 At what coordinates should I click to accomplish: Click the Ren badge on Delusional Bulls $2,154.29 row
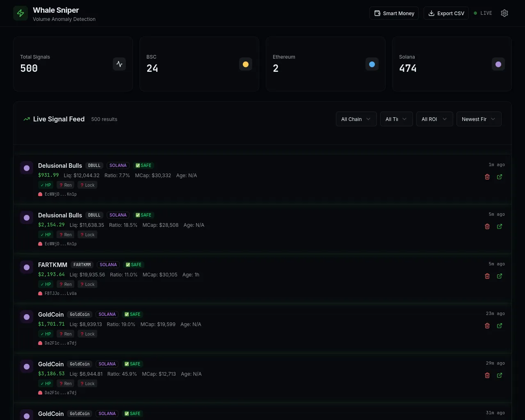pyautogui.click(x=66, y=235)
